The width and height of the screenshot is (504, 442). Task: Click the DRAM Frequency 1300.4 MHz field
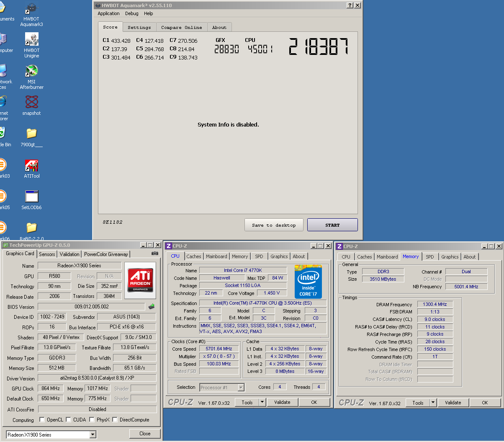pos(435,305)
